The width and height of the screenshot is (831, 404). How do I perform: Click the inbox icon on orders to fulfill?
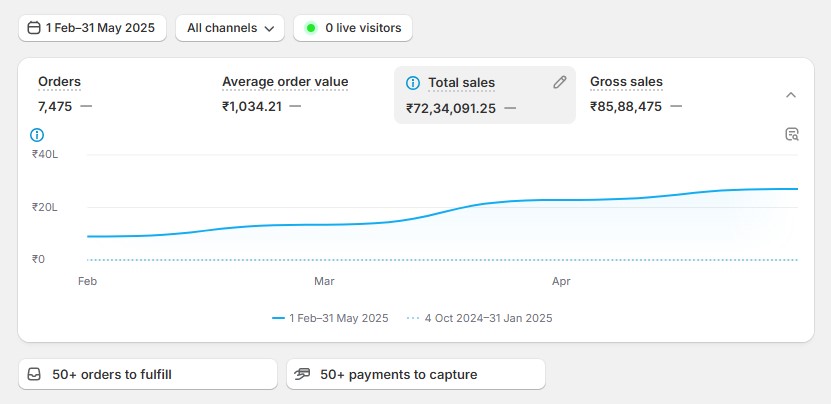tap(34, 374)
